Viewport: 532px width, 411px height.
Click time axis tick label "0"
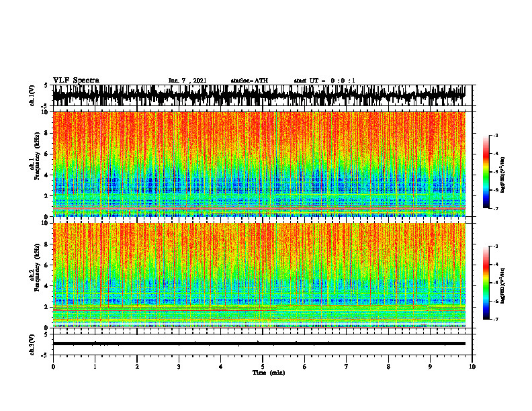pos(53,367)
